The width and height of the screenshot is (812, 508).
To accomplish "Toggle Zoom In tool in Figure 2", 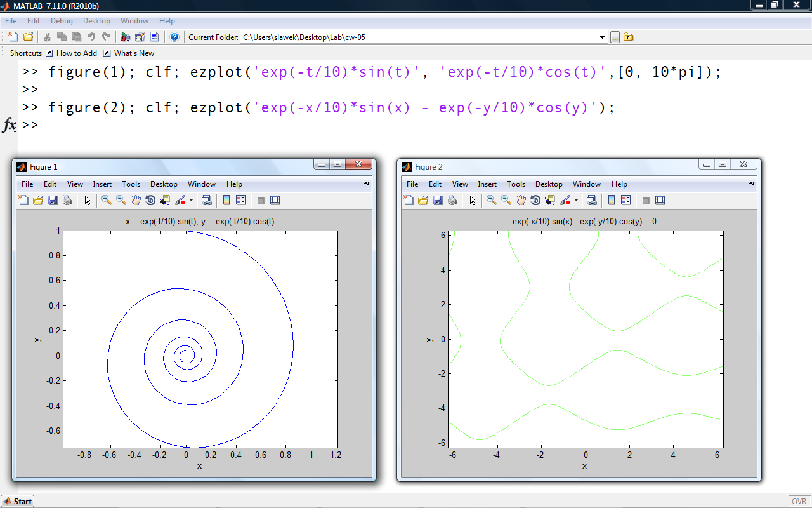I will 492,201.
